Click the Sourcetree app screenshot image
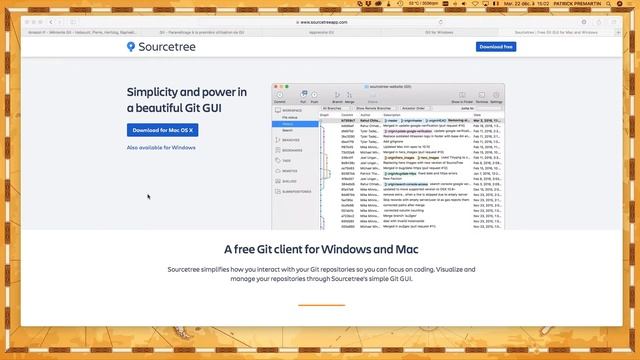640x360 pixels. (x=388, y=156)
